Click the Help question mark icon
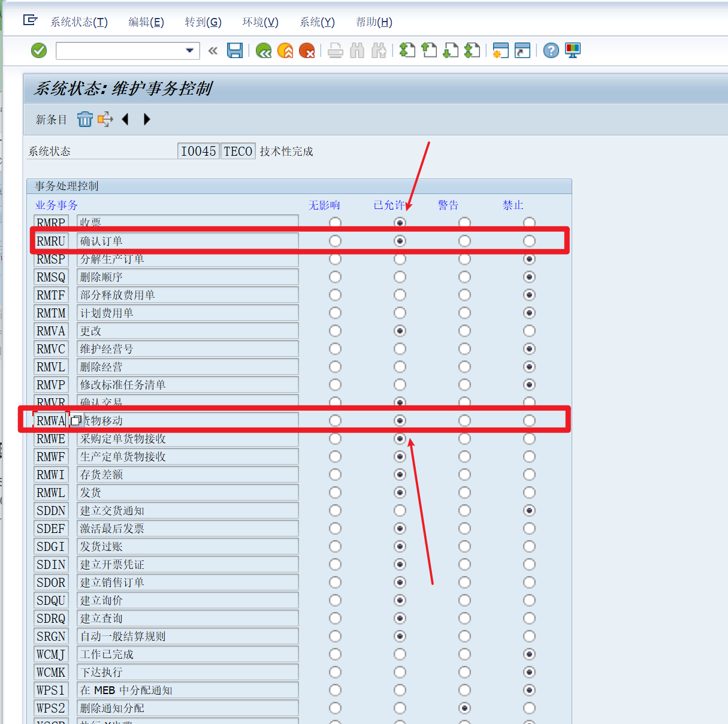Image resolution: width=728 pixels, height=724 pixels. pos(550,50)
